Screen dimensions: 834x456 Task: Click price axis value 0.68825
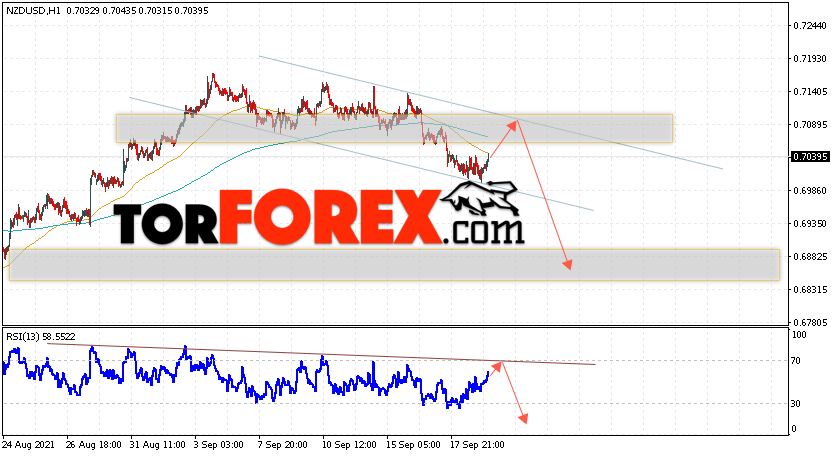click(x=810, y=256)
